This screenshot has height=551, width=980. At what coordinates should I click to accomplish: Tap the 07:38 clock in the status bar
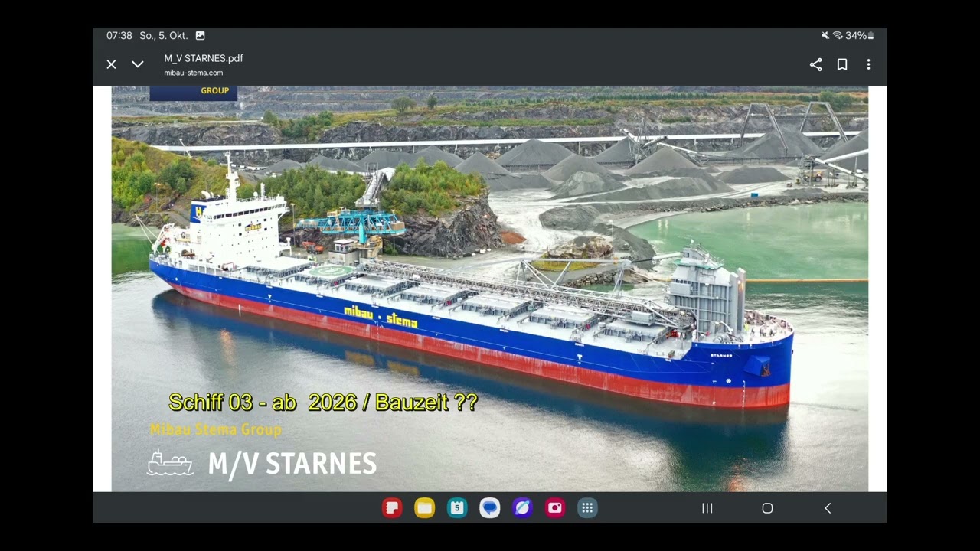coord(119,36)
